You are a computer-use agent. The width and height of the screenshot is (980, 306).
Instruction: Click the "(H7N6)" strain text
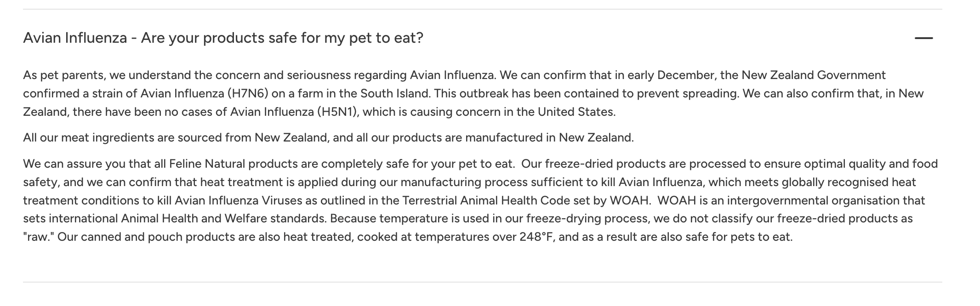pos(247,93)
